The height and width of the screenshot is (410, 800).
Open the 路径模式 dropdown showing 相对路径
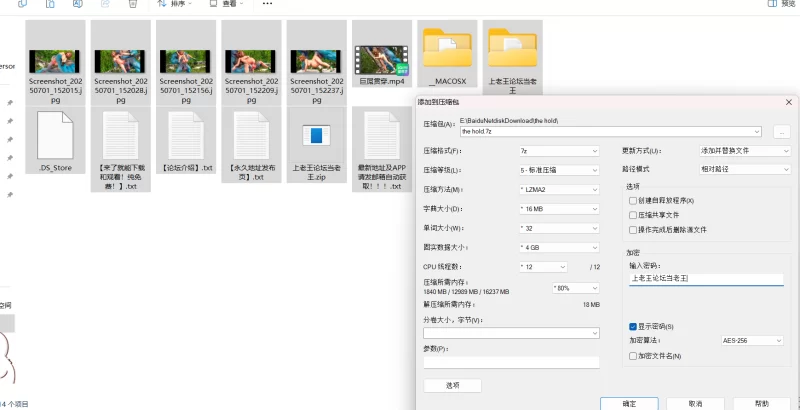(745, 169)
